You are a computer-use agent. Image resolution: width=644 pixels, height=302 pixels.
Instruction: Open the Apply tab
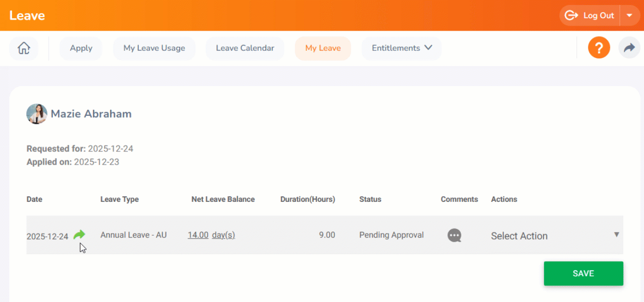click(81, 48)
